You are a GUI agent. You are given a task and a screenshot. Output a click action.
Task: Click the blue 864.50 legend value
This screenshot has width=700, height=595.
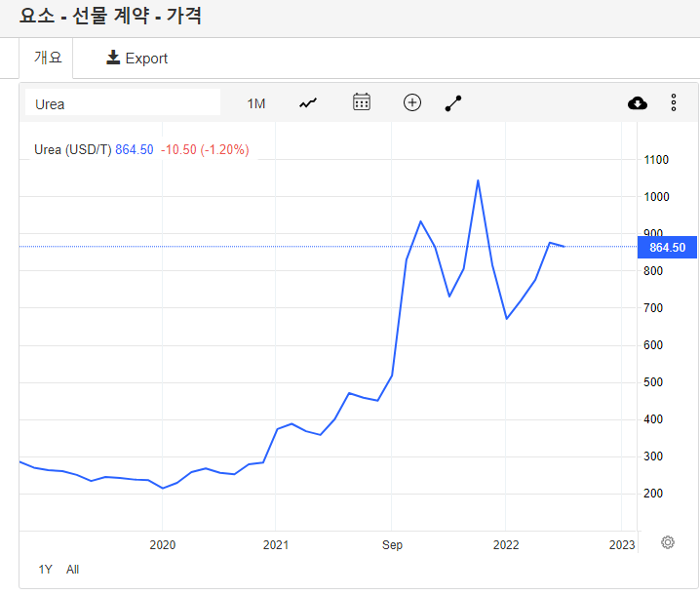135,149
